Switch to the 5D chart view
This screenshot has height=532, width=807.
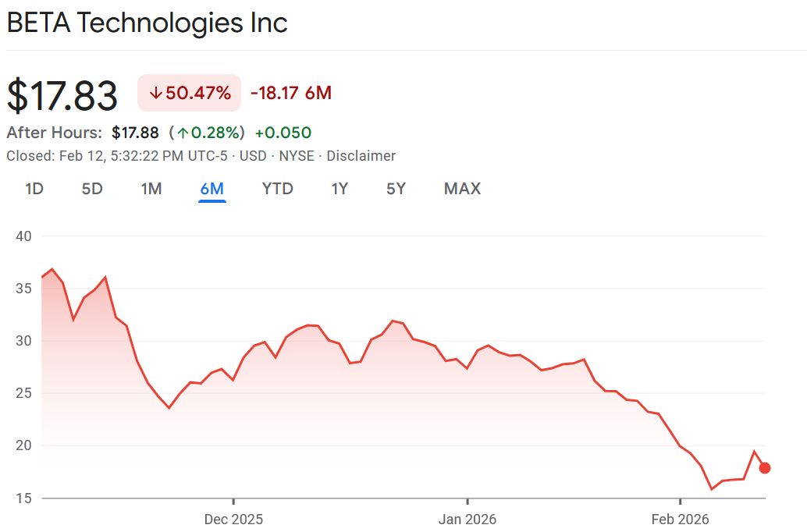(91, 189)
